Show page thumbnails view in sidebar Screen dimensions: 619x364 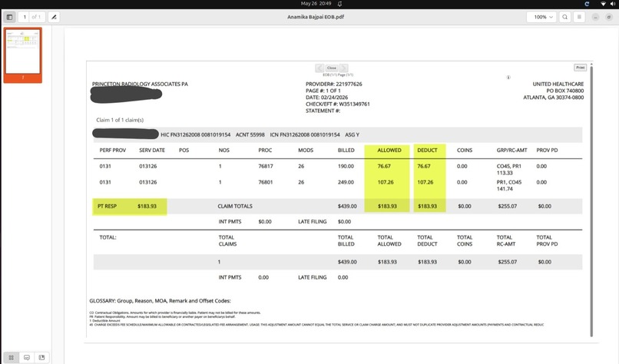point(11,357)
